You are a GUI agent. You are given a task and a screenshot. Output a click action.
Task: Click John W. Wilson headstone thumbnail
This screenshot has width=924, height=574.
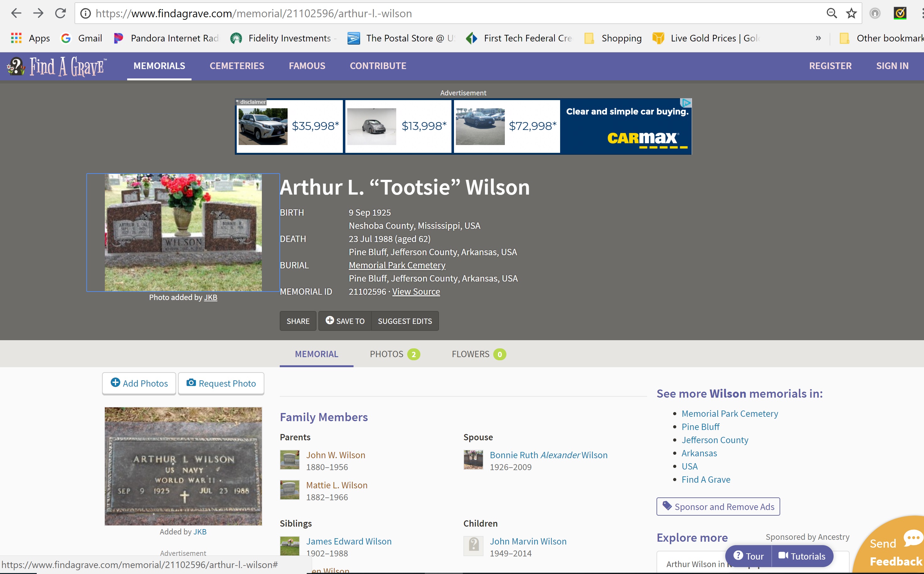[x=289, y=460]
